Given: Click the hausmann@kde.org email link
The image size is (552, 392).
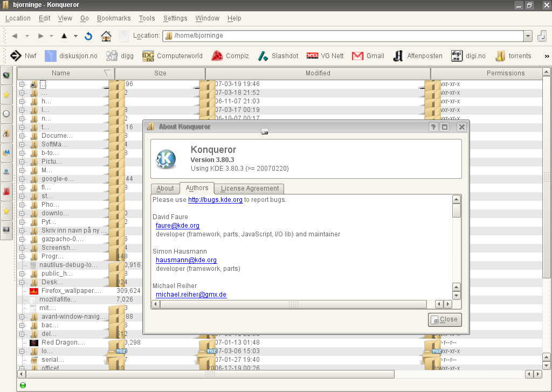Looking at the screenshot, I should tap(186, 260).
